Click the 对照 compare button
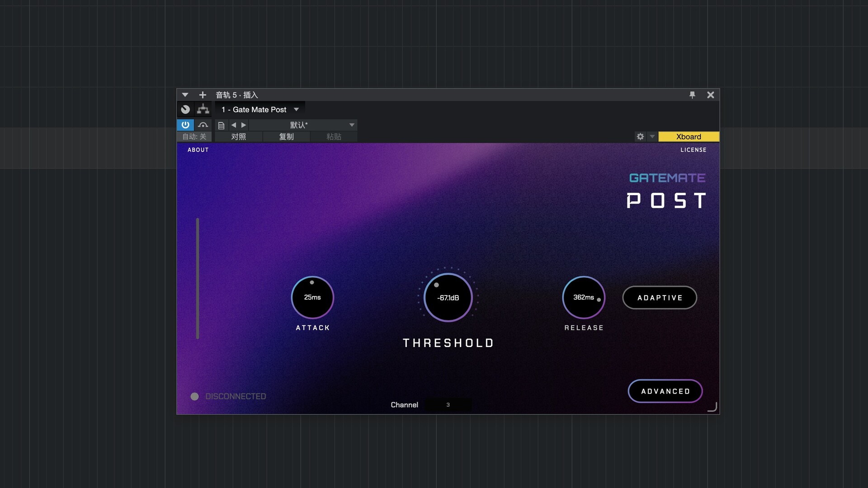 (239, 136)
